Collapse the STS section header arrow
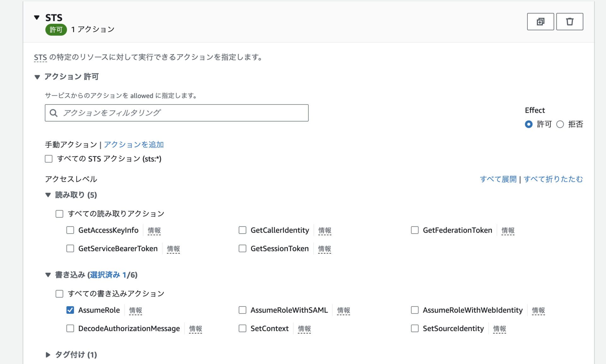The height and width of the screenshot is (364, 606). [37, 18]
